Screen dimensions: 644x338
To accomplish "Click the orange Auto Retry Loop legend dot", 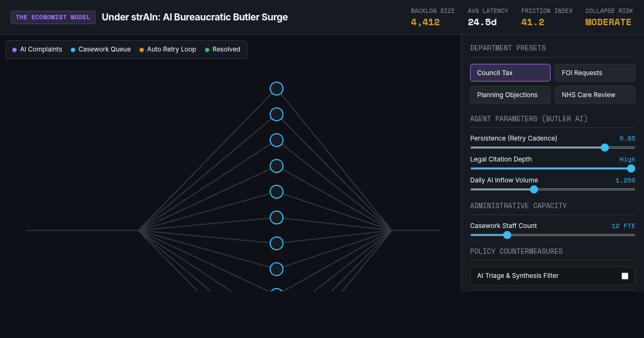I will click(142, 50).
